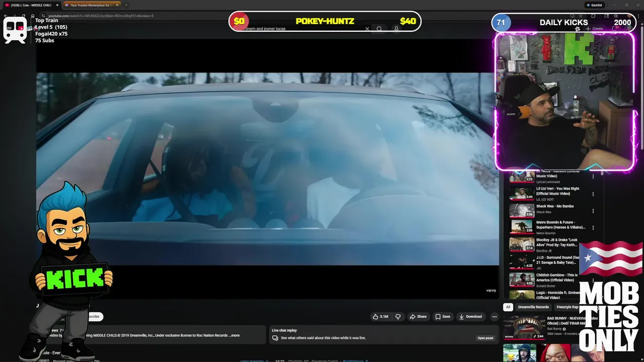Play Logic - Homicide ft. Eminem

[521, 295]
